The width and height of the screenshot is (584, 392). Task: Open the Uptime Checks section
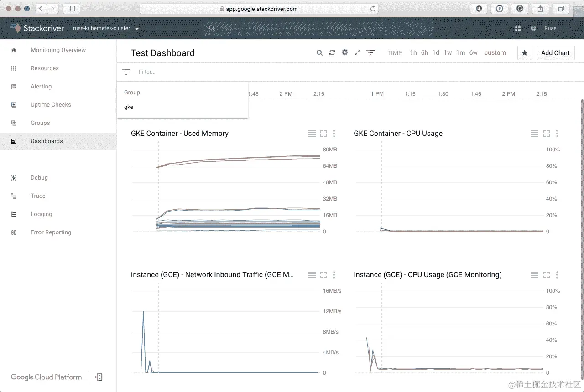tap(51, 105)
